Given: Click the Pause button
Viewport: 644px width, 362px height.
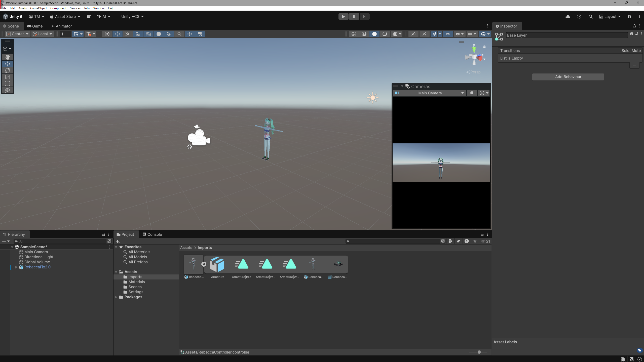Looking at the screenshot, I should tap(354, 17).
